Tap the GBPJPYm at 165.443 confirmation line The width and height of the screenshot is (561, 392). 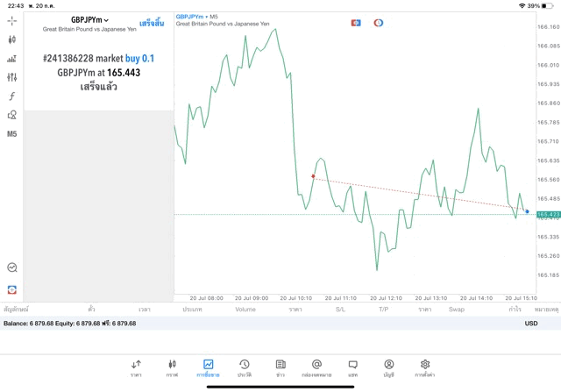99,73
